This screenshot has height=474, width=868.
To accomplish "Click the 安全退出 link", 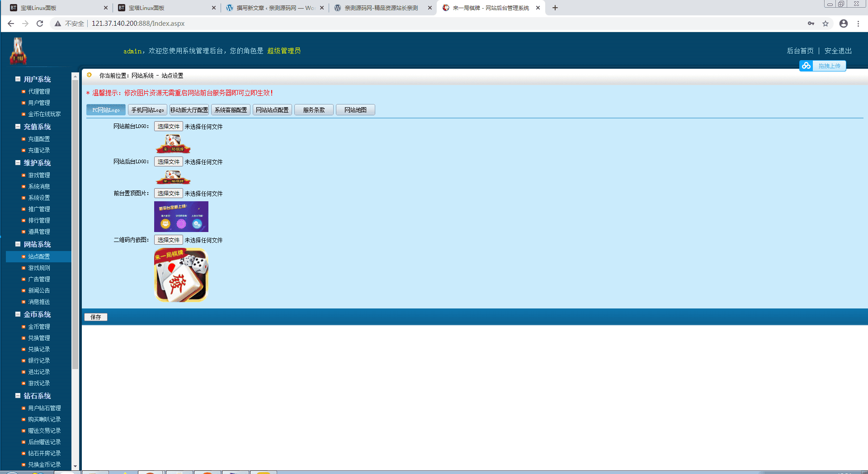I will click(x=838, y=51).
